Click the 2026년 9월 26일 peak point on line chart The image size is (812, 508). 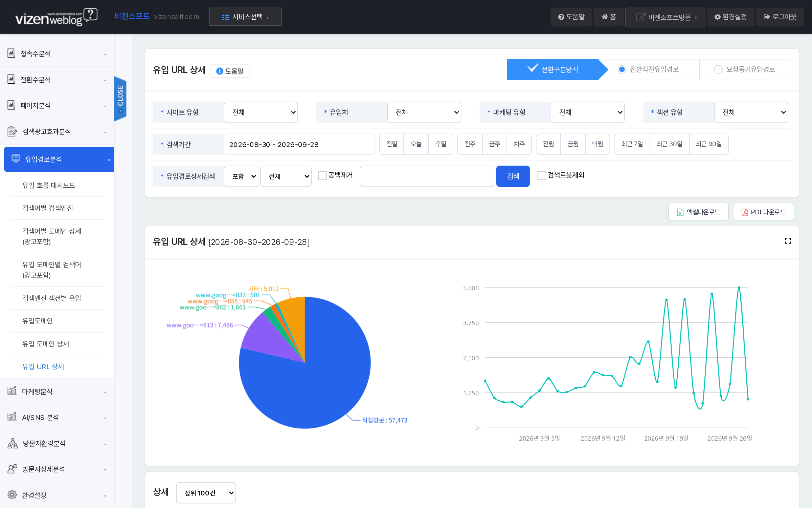(x=739, y=288)
